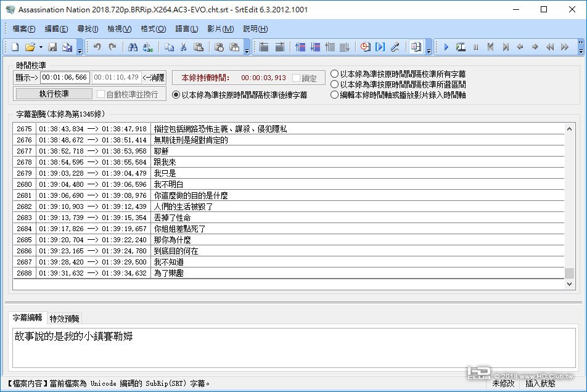Click the gray lines down-arrow icon

345,47
